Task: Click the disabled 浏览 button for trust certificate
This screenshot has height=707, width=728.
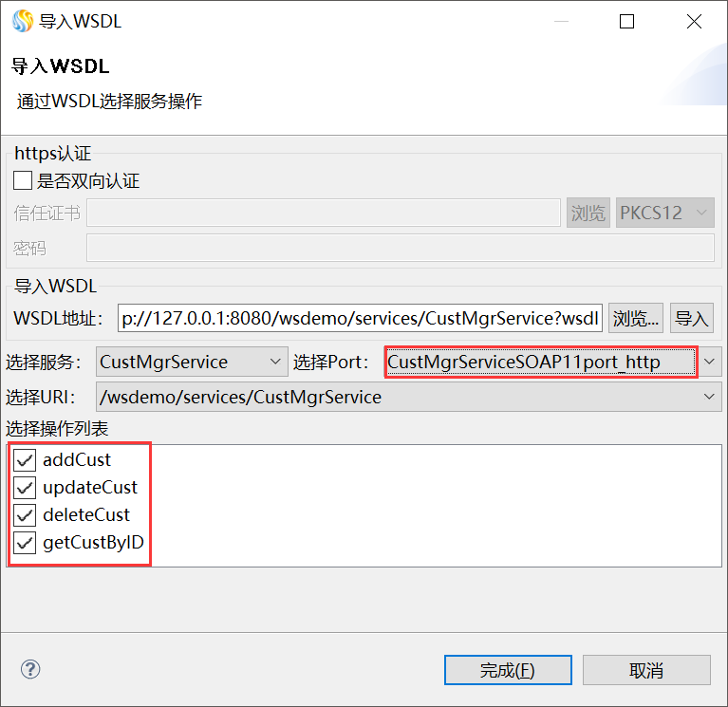Action: 588,213
